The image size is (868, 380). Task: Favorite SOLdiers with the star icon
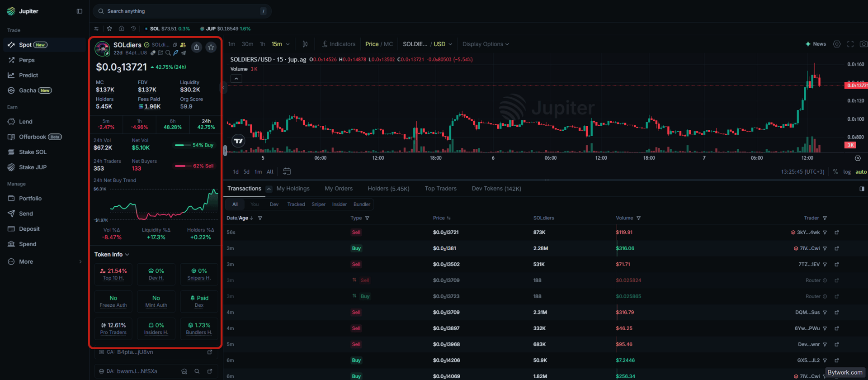tap(211, 47)
